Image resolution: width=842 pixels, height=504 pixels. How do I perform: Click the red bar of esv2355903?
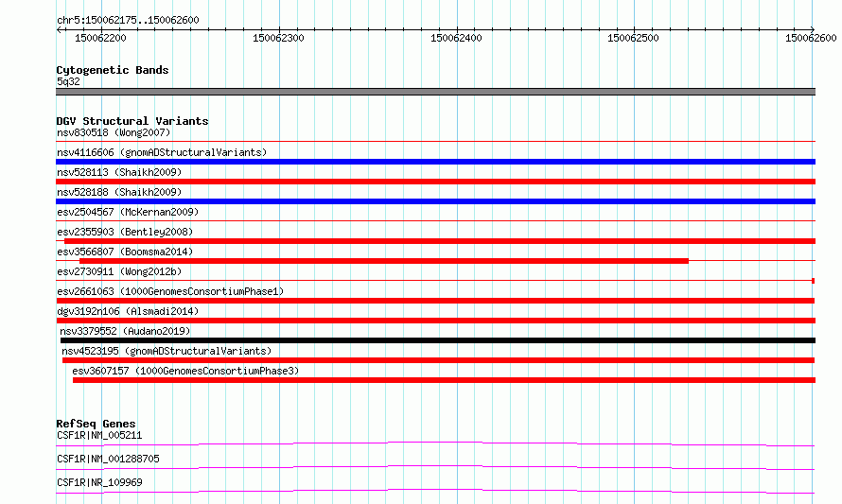pos(440,241)
